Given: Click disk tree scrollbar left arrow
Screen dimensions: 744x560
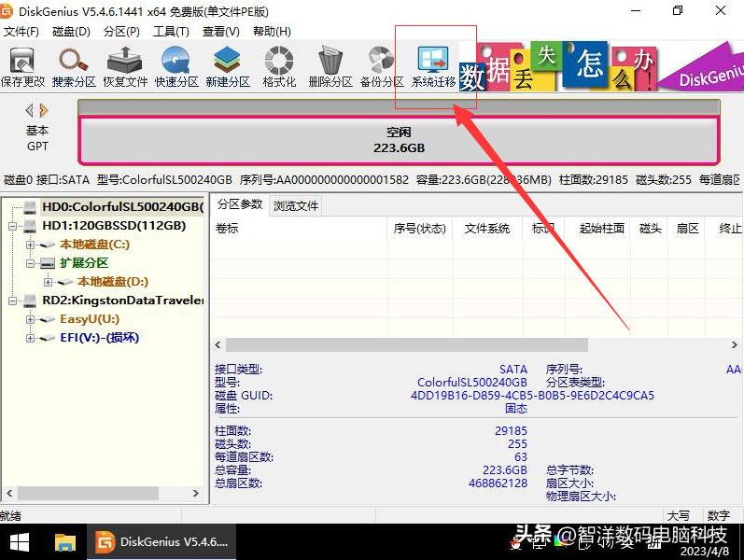Looking at the screenshot, I should tap(9, 493).
